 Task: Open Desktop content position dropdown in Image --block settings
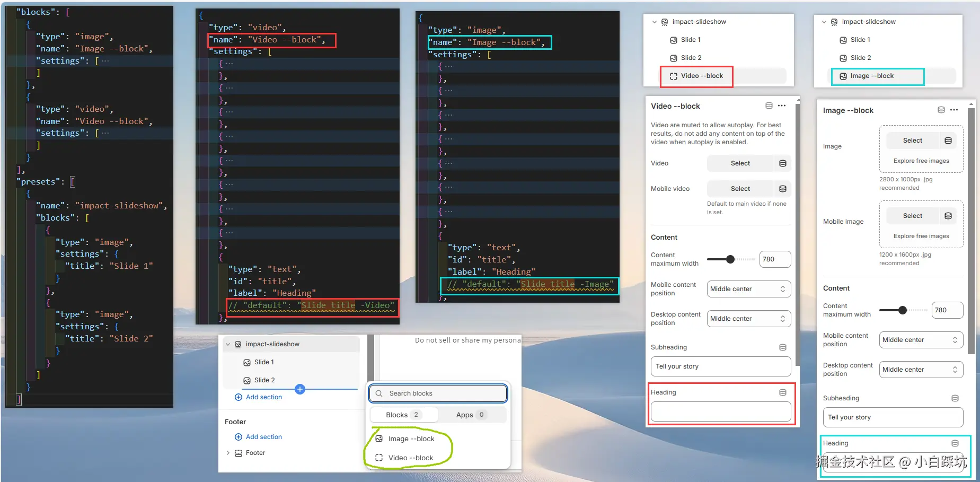point(921,370)
